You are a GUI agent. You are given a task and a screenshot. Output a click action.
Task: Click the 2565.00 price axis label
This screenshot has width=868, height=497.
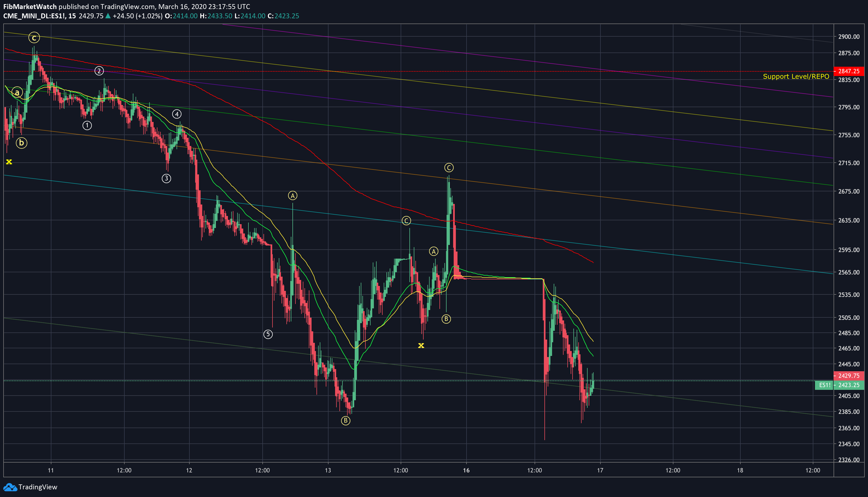(x=849, y=272)
